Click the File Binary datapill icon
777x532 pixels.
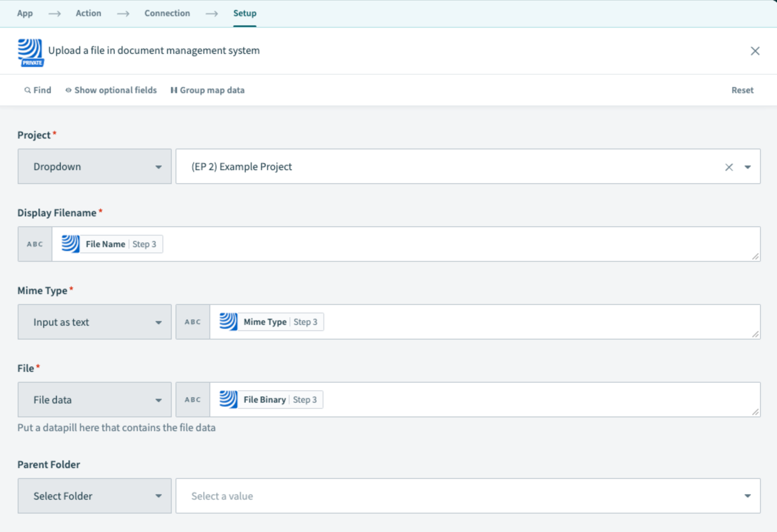coord(228,400)
